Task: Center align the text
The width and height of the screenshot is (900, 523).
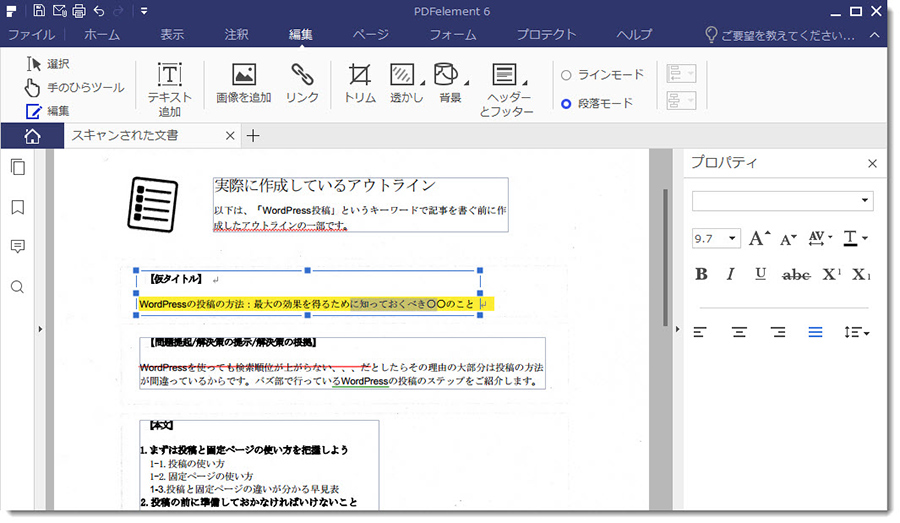Action: click(739, 332)
